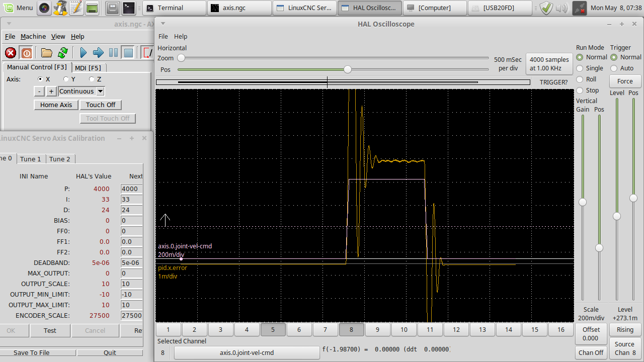Viewport: 644px width, 362px height.
Task: Launch the LinuxCNC penguin launcher
Action: [60, 8]
